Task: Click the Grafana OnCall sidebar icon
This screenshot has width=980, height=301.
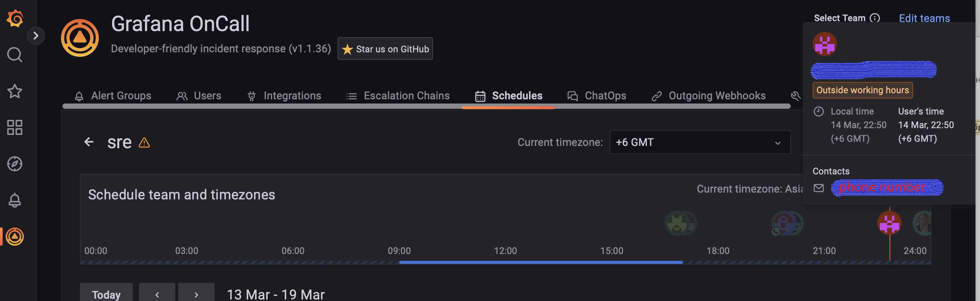Action: [14, 237]
